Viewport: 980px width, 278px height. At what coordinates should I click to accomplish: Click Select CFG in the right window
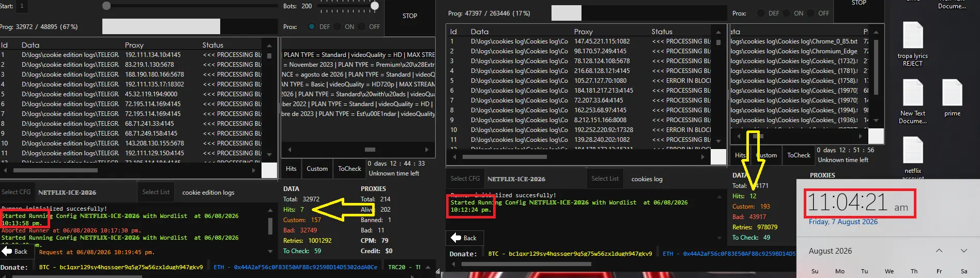(465, 178)
